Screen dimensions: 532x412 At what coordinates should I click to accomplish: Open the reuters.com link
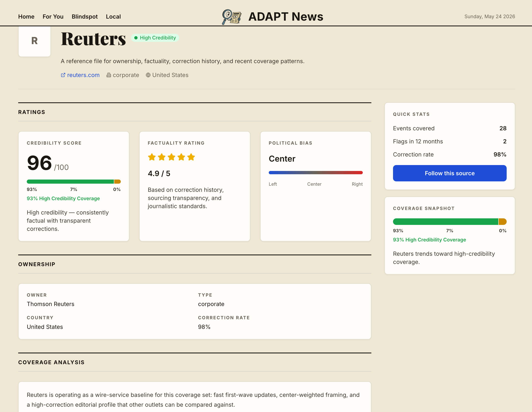[83, 75]
